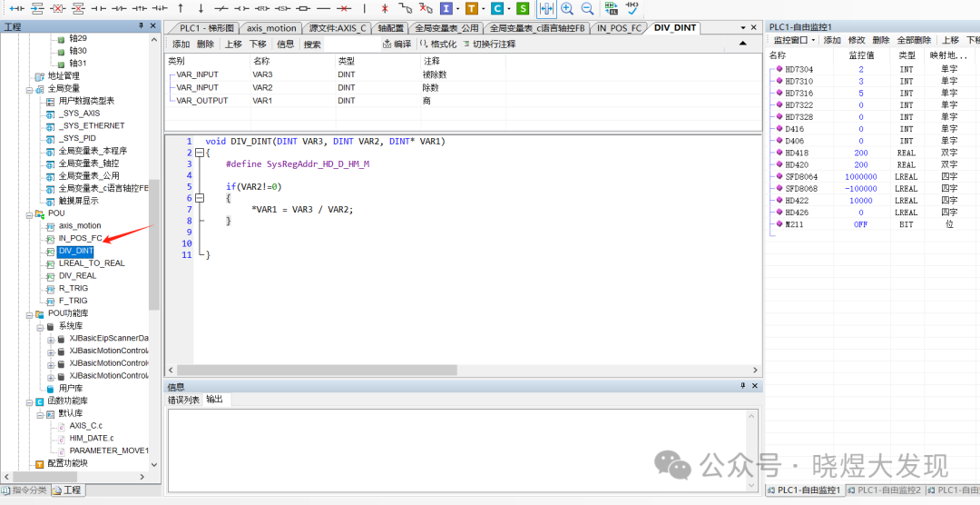The image size is (980, 505).
Task: Zoom out the ladder view
Action: pyautogui.click(x=587, y=8)
